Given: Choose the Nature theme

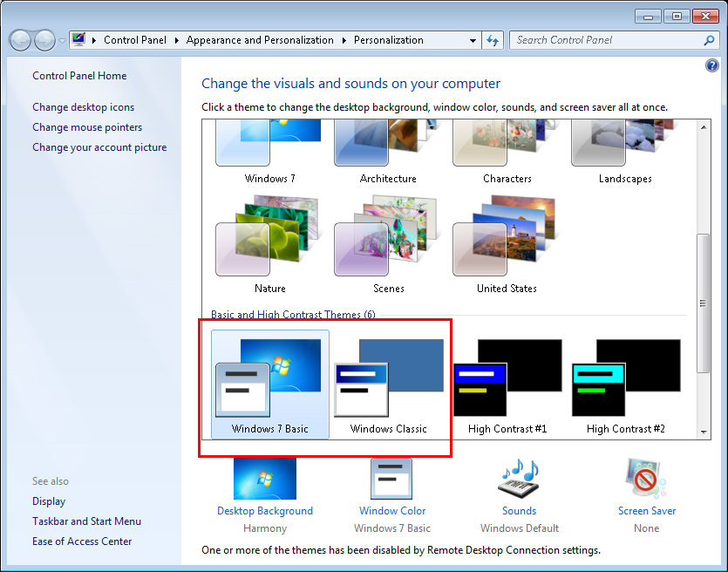Looking at the screenshot, I should (x=269, y=244).
